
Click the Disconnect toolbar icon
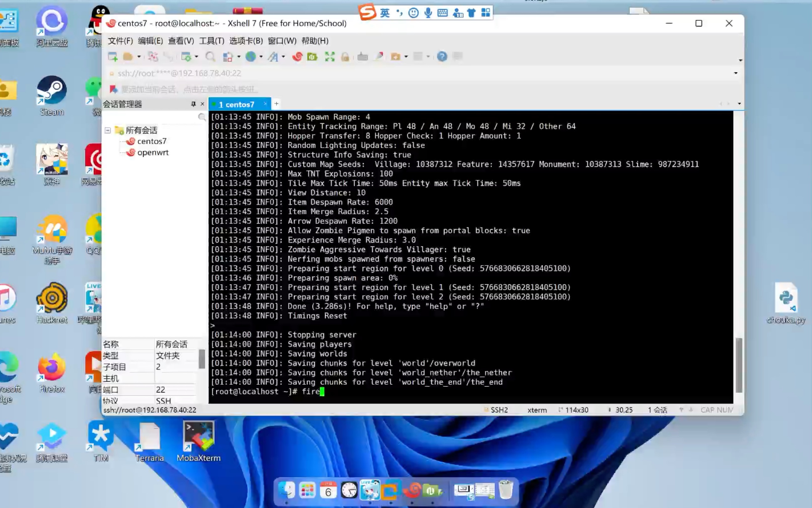pyautogui.click(x=153, y=57)
